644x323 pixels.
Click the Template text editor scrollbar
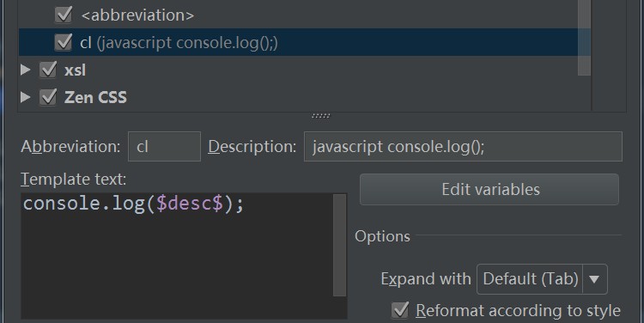pyautogui.click(x=340, y=246)
